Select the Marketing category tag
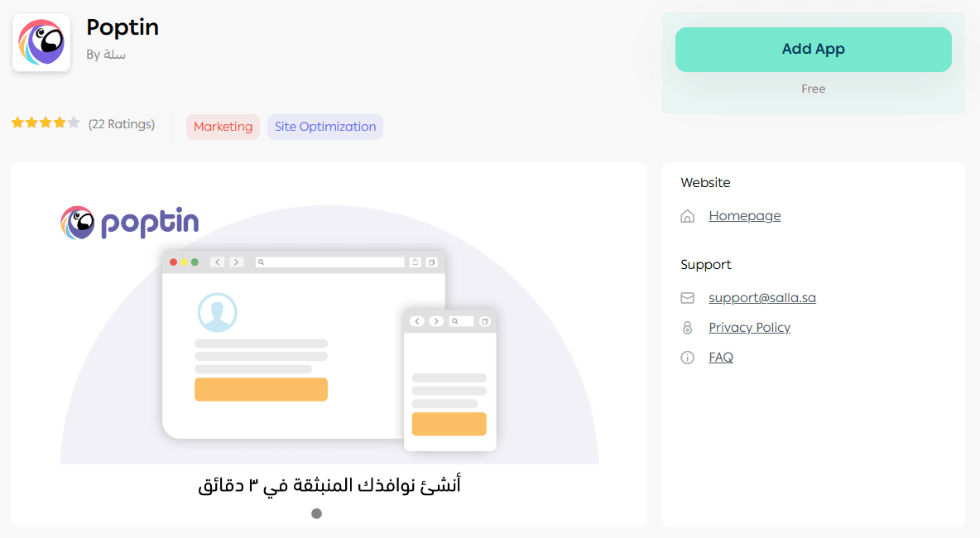 click(223, 127)
